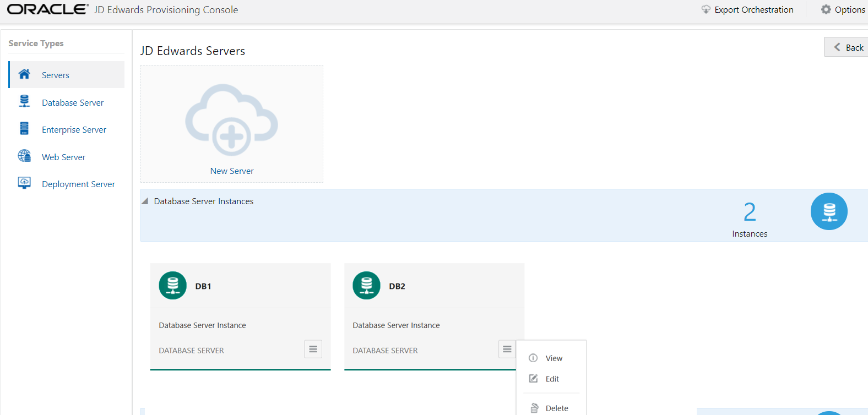Viewport: 868px width, 415px height.
Task: Click the Delete trash icon in menu
Action: tap(534, 408)
